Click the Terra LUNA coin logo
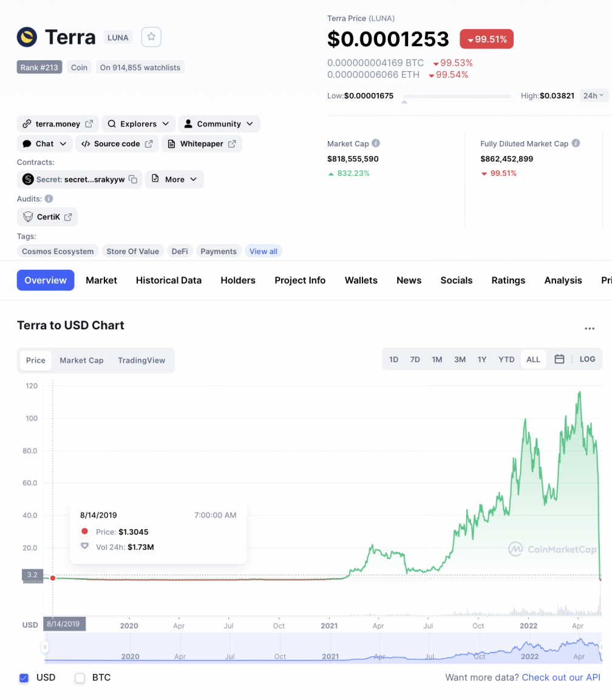The image size is (612, 700). click(27, 37)
